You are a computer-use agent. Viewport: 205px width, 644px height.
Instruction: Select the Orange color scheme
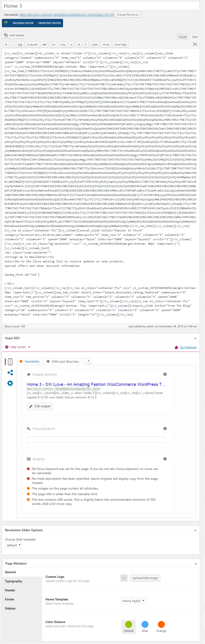[161, 627]
